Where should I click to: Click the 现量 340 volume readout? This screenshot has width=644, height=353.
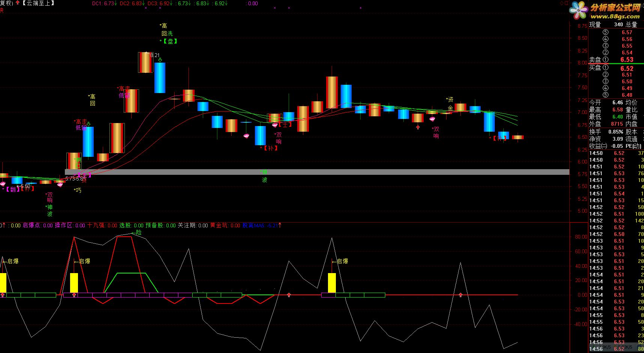coord(606,24)
